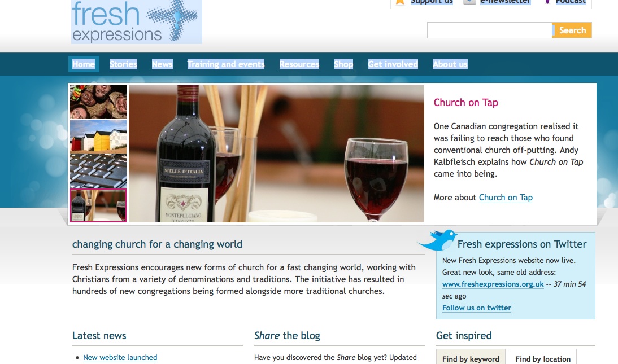
Task: Select the faces thumbnail in the slideshow
Action: [x=98, y=102]
